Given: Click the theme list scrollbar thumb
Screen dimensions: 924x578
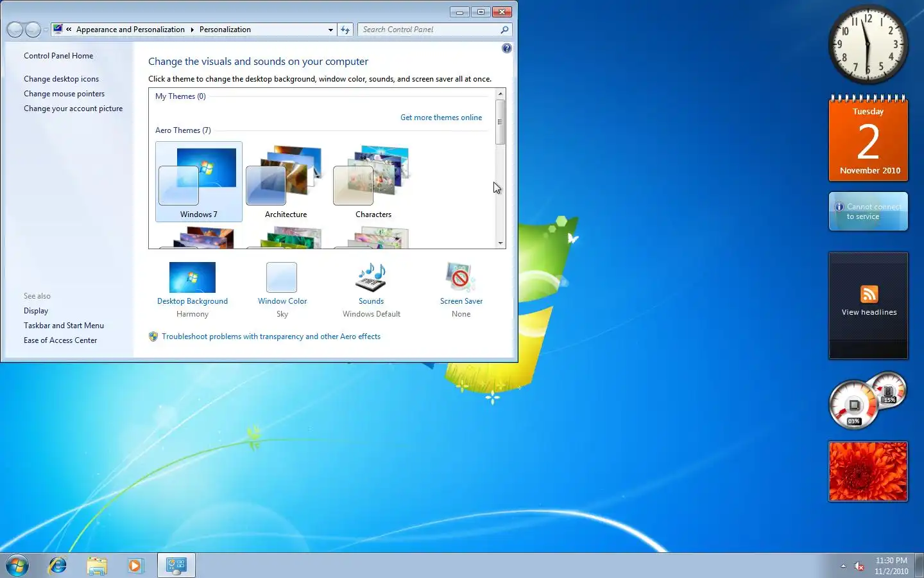Looking at the screenshot, I should pos(501,121).
